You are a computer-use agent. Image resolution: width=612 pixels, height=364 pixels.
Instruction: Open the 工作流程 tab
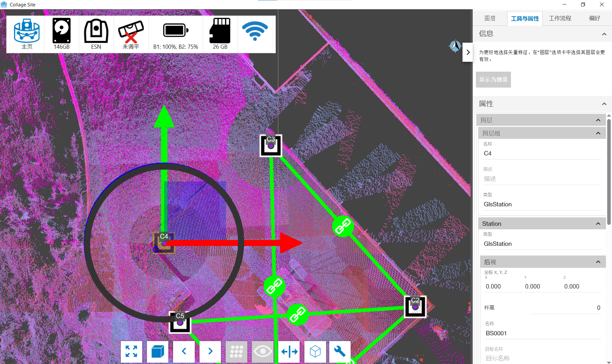click(560, 18)
